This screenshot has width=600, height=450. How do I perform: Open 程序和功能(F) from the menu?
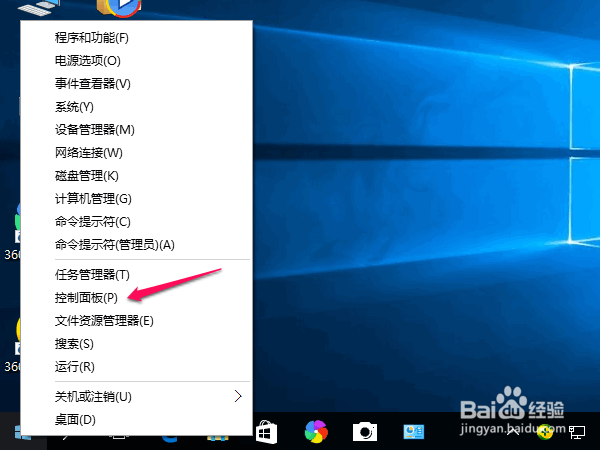coord(136,38)
